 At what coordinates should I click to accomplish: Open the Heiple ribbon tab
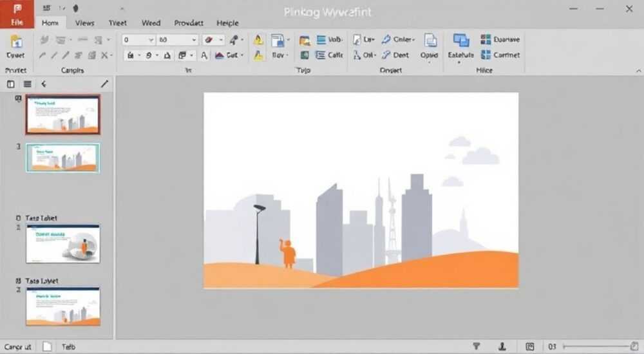[227, 23]
